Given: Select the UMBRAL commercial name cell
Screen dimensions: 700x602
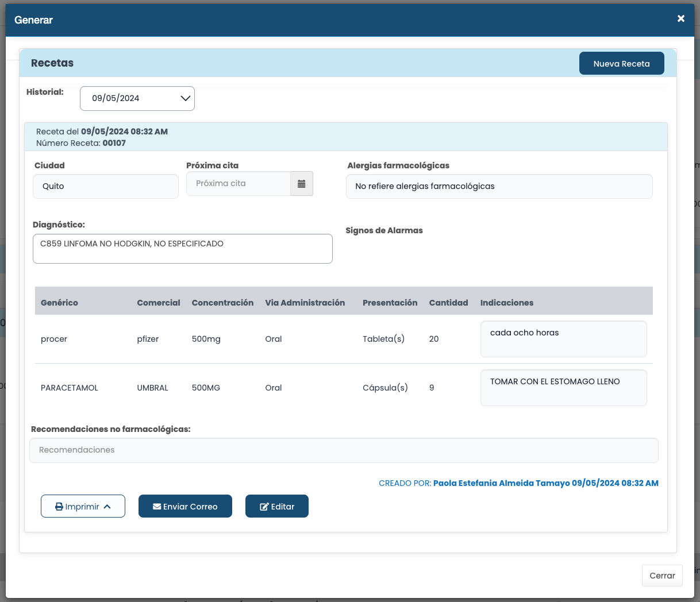Looking at the screenshot, I should pos(152,388).
